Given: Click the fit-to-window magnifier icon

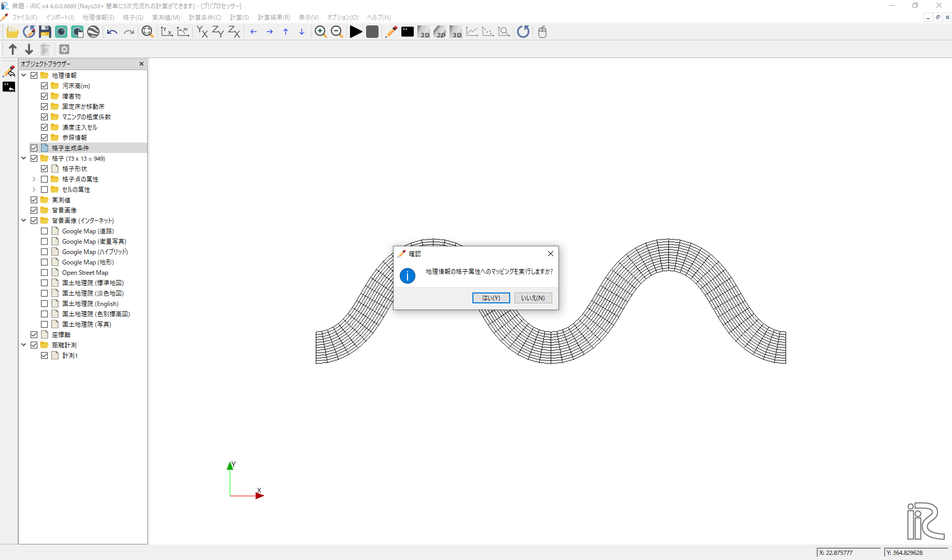Looking at the screenshot, I should (147, 32).
